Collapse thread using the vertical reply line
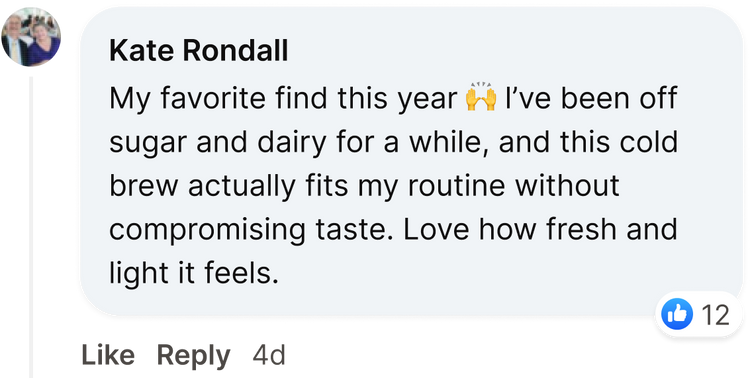 [x=32, y=227]
